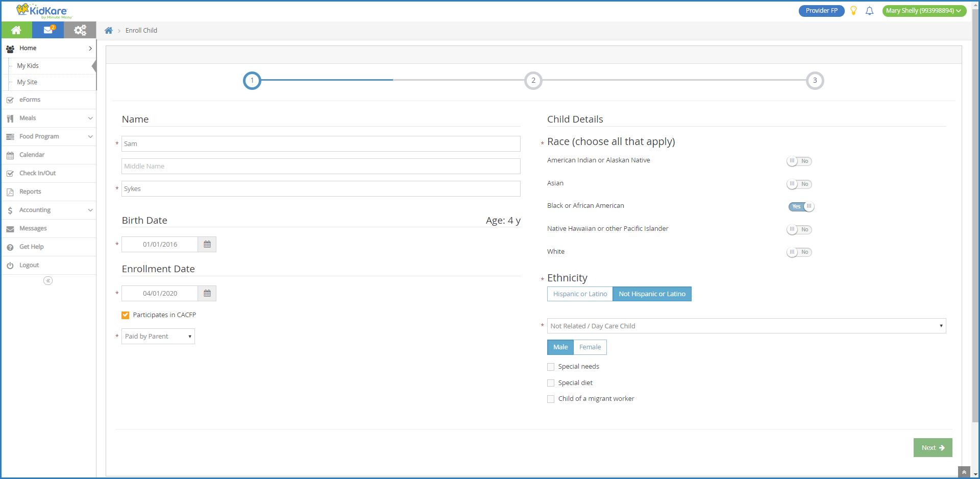Open My Kids menu item
980x479 pixels.
click(28, 66)
